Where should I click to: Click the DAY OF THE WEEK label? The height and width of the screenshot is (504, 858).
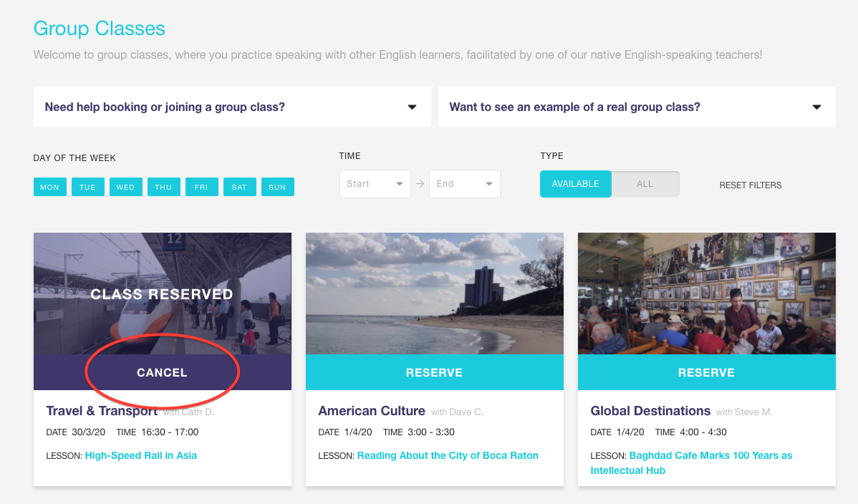[x=74, y=158]
